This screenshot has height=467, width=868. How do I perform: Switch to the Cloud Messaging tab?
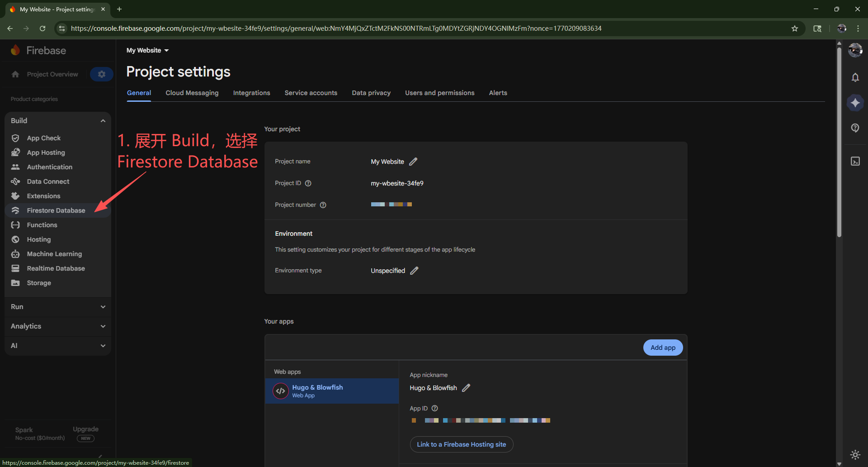tap(192, 93)
